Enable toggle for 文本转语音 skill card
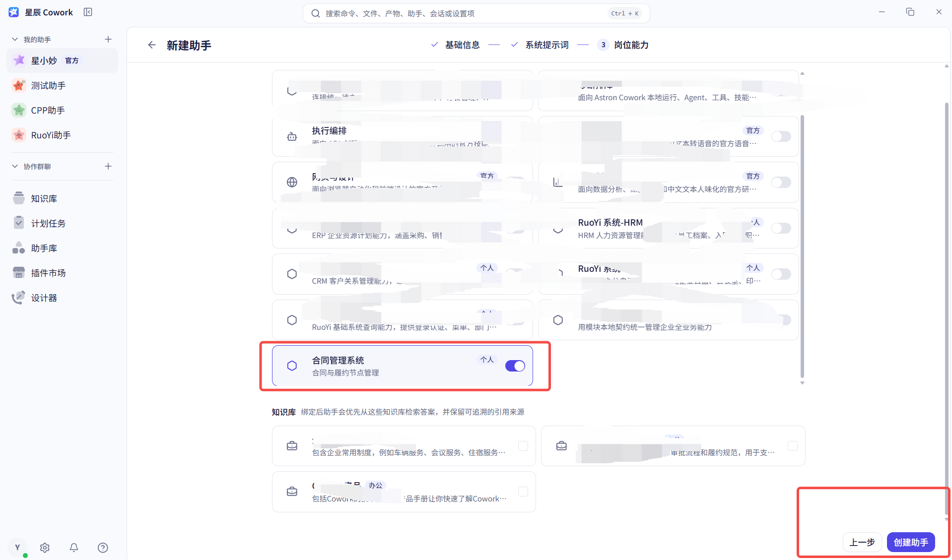 click(781, 136)
